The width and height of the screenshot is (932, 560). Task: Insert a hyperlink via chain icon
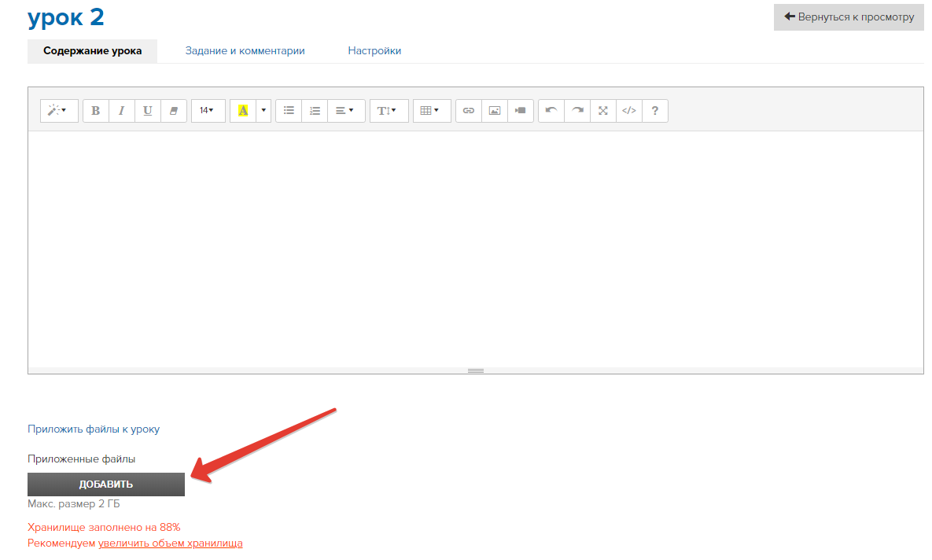coord(469,111)
